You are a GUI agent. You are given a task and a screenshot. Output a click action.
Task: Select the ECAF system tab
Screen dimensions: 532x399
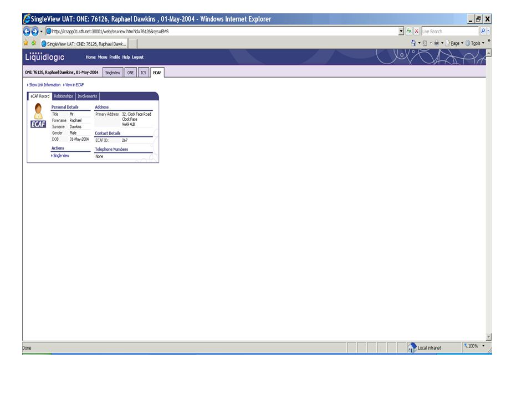157,73
